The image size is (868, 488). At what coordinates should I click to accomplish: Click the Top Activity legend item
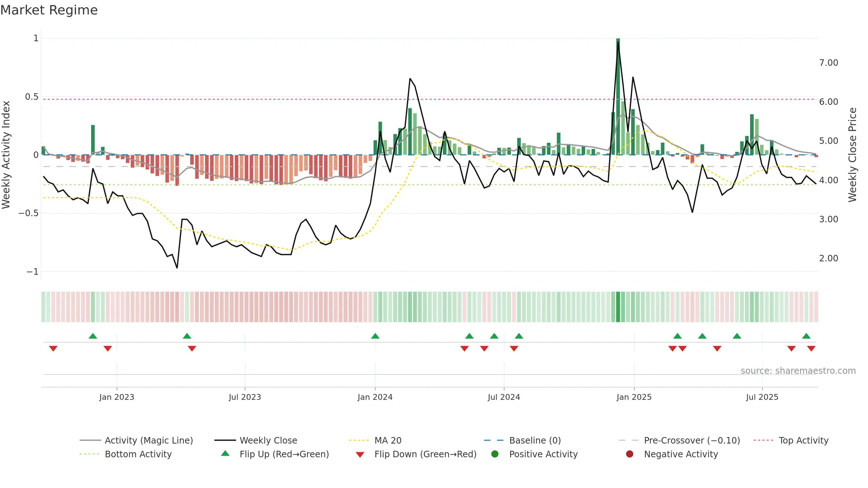[x=791, y=440]
